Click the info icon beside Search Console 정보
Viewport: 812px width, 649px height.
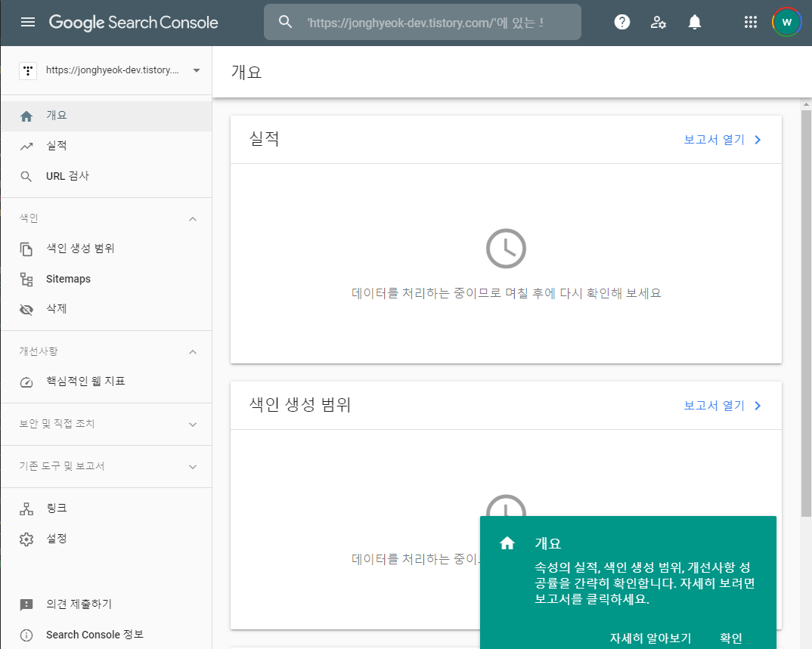[x=26, y=635]
